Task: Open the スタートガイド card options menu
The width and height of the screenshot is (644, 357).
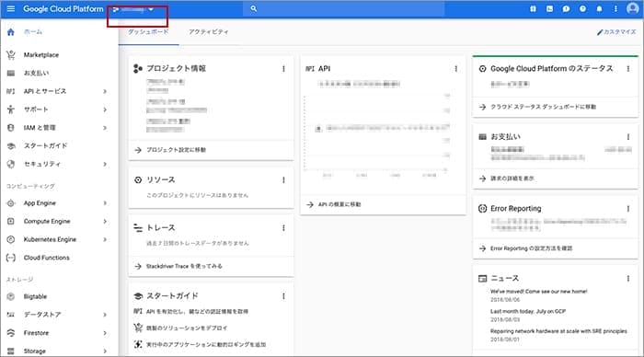Action: (283, 296)
